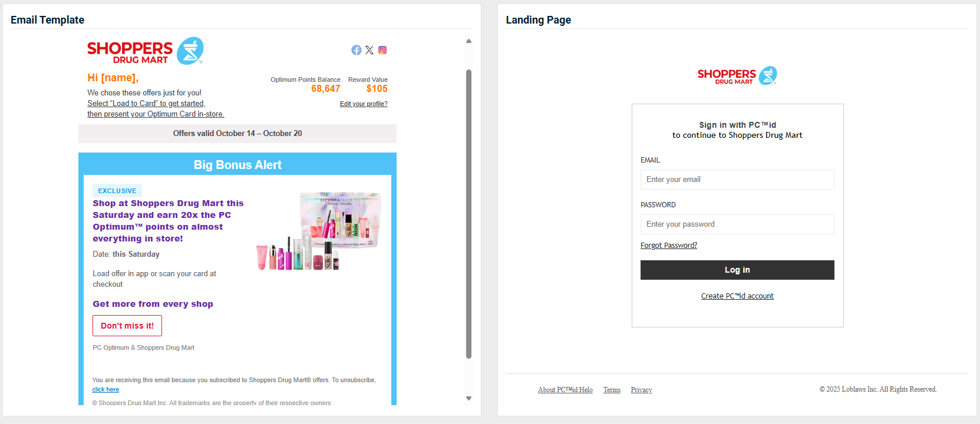This screenshot has width=980, height=424.
Task: Click the 'Optimum Points Balance' label
Action: point(305,79)
